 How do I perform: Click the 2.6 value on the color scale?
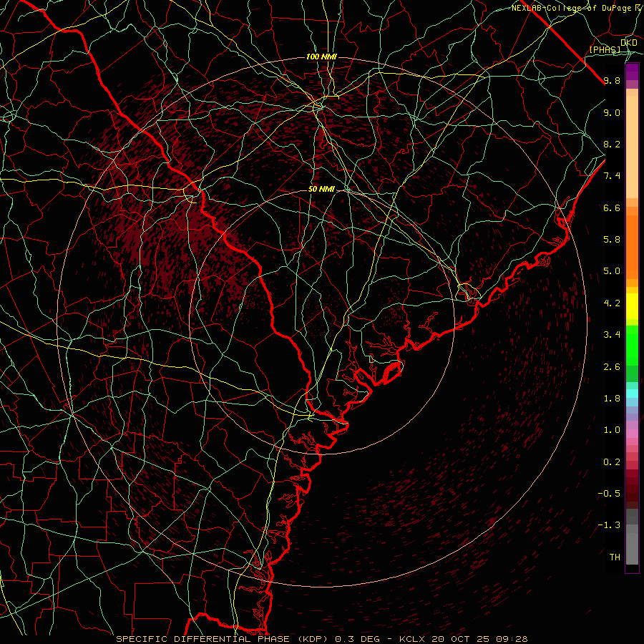(x=612, y=366)
